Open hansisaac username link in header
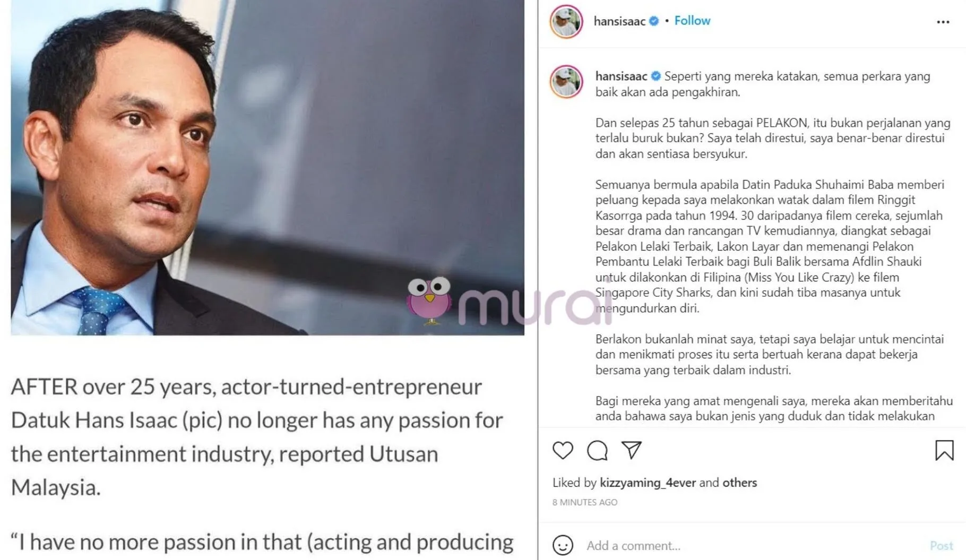The image size is (966, 560). coord(619,21)
